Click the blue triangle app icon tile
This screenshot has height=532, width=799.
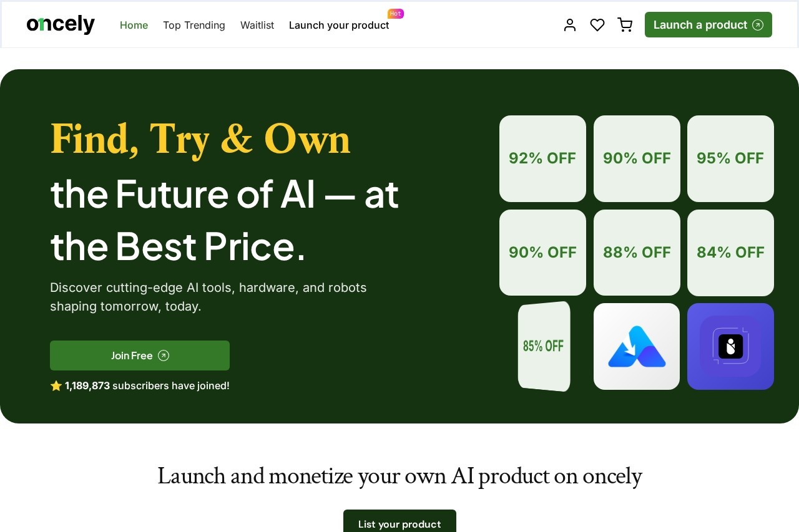[637, 346]
